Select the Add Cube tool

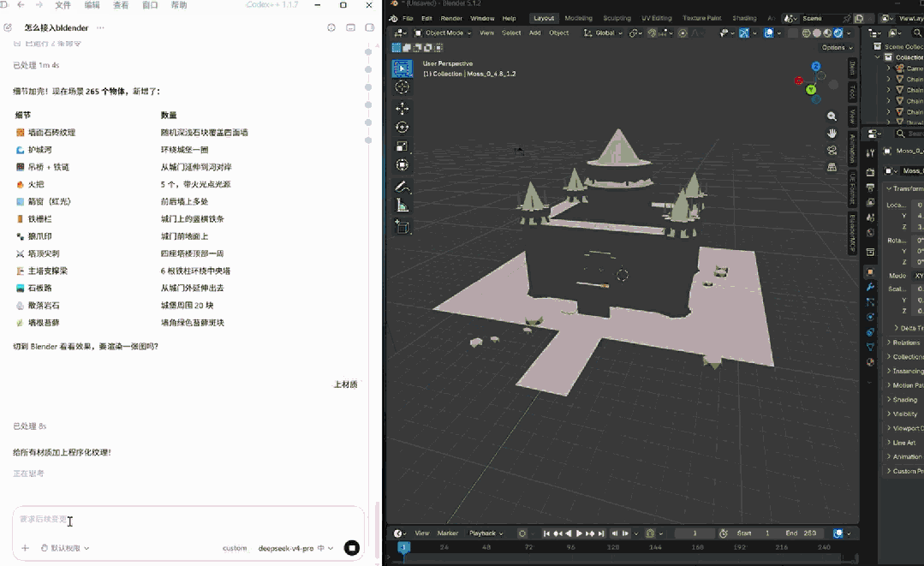(402, 227)
